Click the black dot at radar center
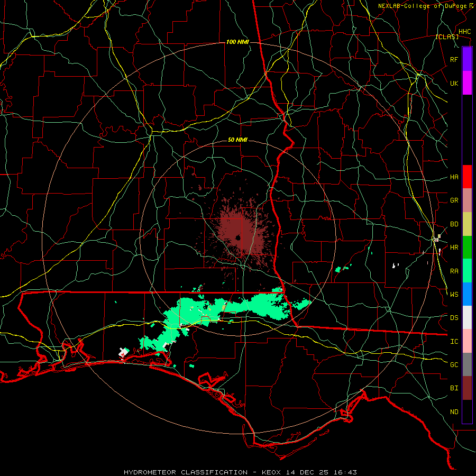 click(x=238, y=237)
